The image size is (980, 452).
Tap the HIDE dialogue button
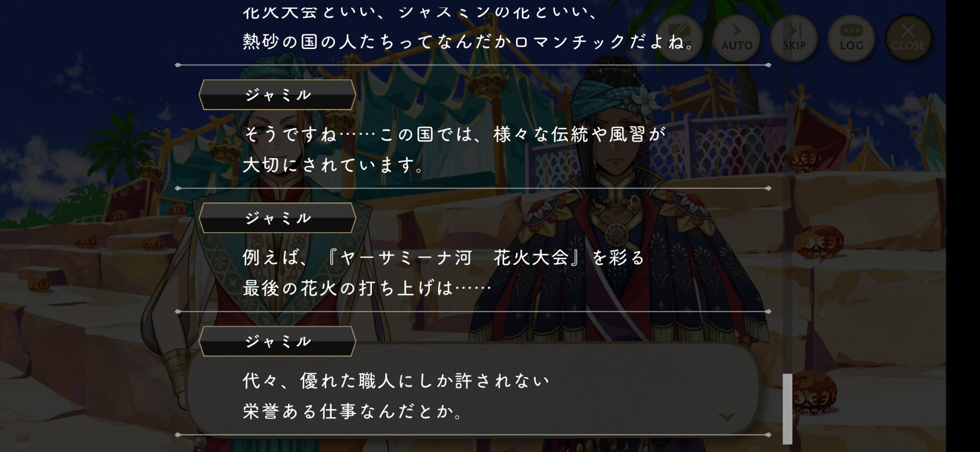click(x=679, y=38)
